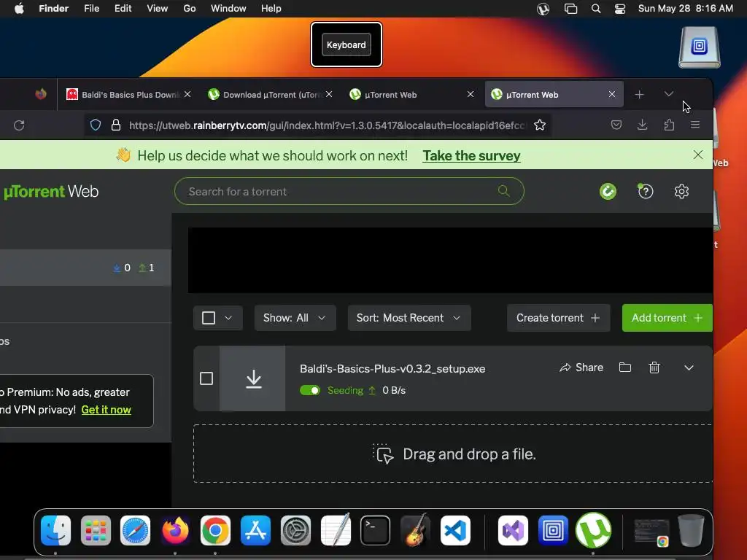Open the Trash in the Dock
747x560 pixels.
[691, 530]
